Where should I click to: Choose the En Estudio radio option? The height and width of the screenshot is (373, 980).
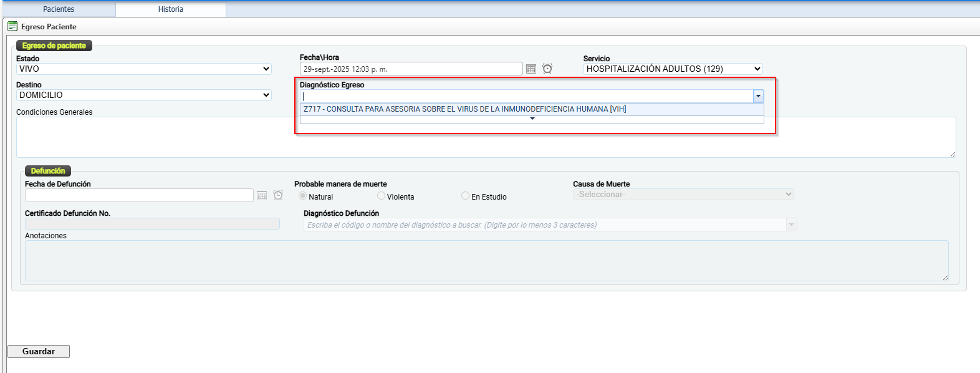(x=465, y=196)
